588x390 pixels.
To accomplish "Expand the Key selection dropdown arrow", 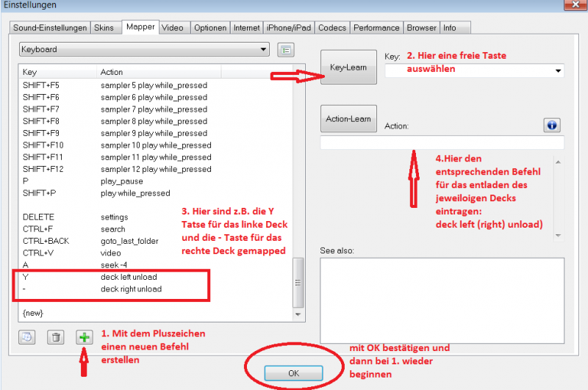I will click(558, 71).
